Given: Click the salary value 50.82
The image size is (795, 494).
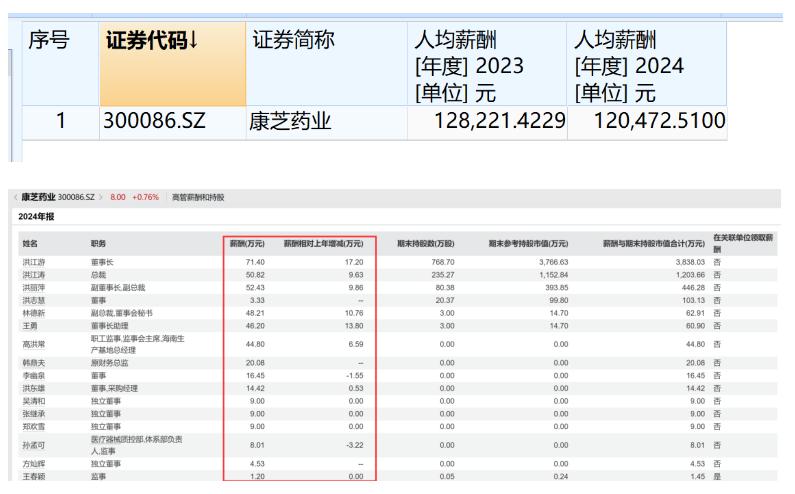Looking at the screenshot, I should click(255, 275).
